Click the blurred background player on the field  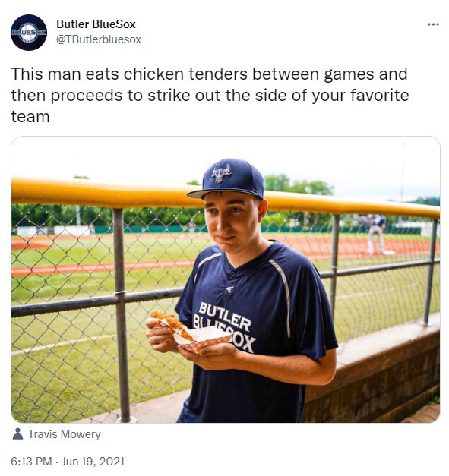coord(376,234)
